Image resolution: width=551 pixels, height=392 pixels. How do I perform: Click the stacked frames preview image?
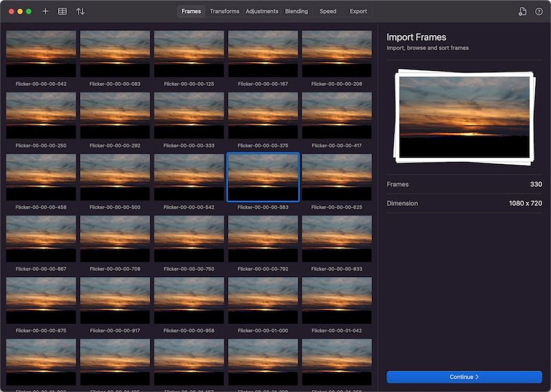pyautogui.click(x=464, y=116)
